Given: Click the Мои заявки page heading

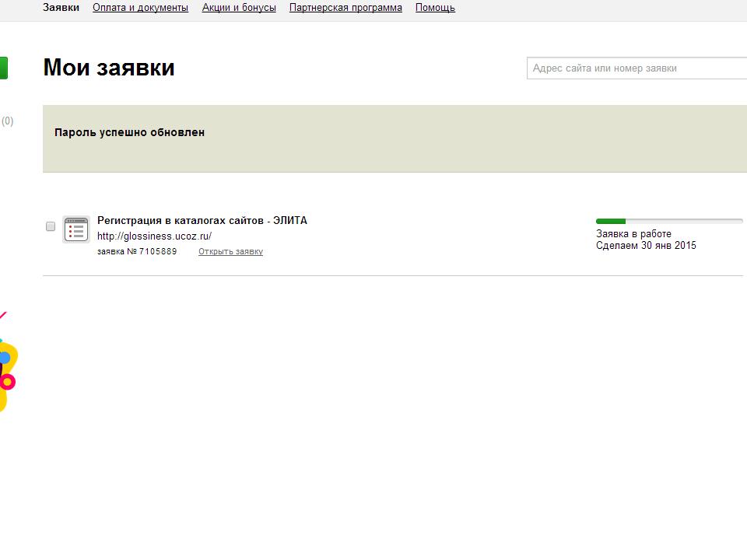Looking at the screenshot, I should pyautogui.click(x=109, y=68).
